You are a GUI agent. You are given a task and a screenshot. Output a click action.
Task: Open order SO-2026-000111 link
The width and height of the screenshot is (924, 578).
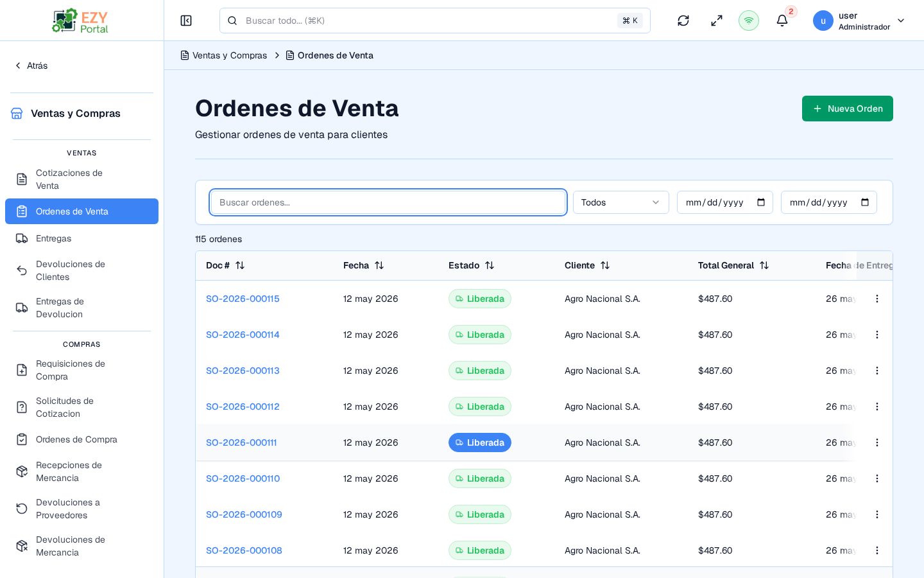point(241,442)
